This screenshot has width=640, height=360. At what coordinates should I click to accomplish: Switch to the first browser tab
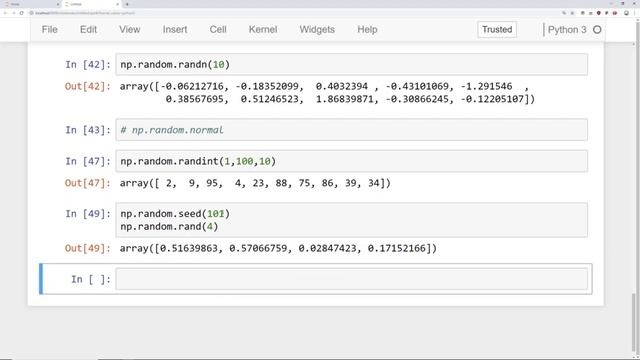(31, 4)
